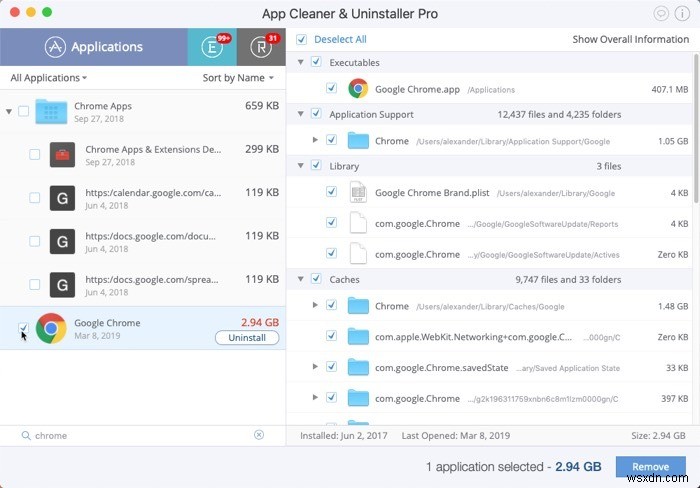Click the file list vertical scrollbar
The height and width of the screenshot is (488, 700).
(x=696, y=127)
